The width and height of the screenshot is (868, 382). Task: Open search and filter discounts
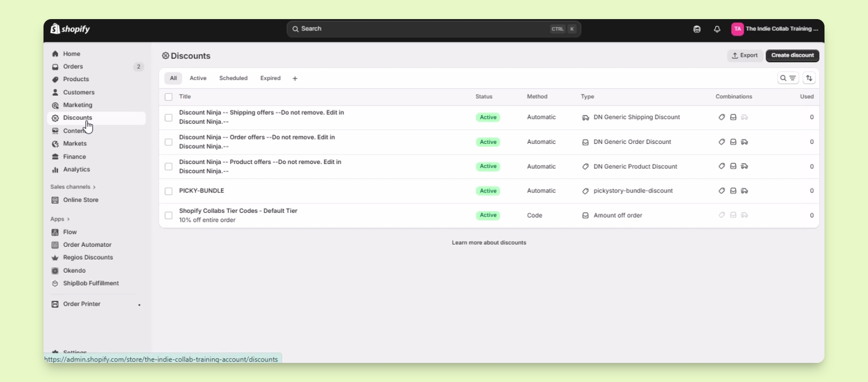[788, 78]
